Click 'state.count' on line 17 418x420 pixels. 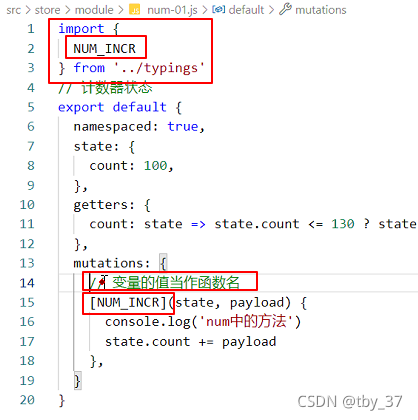pyautogui.click(x=148, y=342)
